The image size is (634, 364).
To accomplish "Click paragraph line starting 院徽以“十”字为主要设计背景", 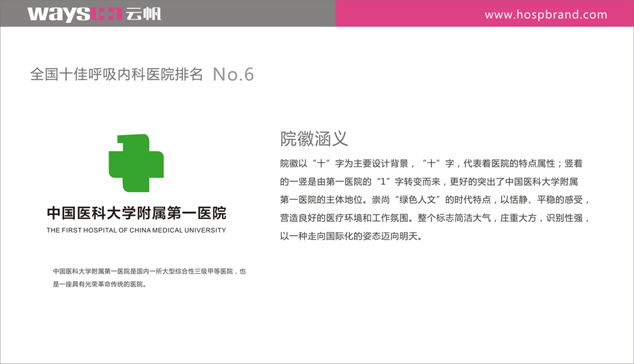I will 431,163.
